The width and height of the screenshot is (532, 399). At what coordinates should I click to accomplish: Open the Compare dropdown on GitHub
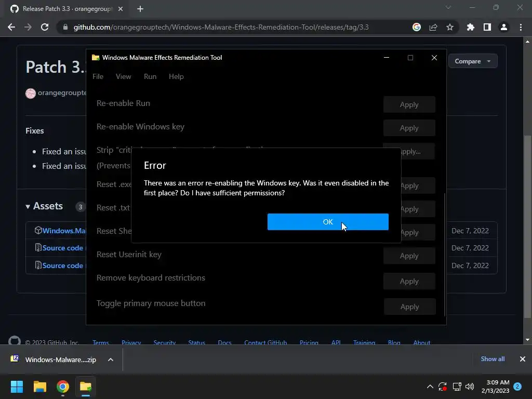473,61
